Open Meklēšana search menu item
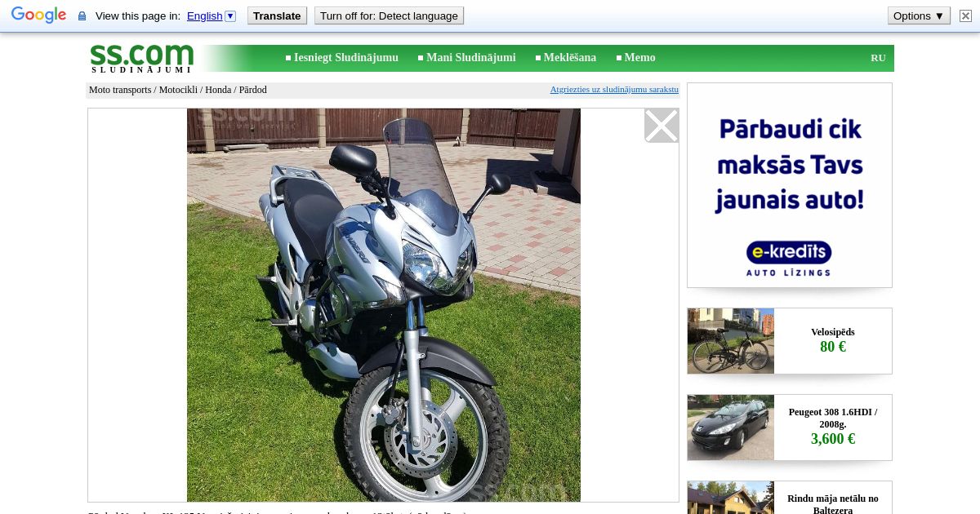The width and height of the screenshot is (980, 514). point(570,58)
